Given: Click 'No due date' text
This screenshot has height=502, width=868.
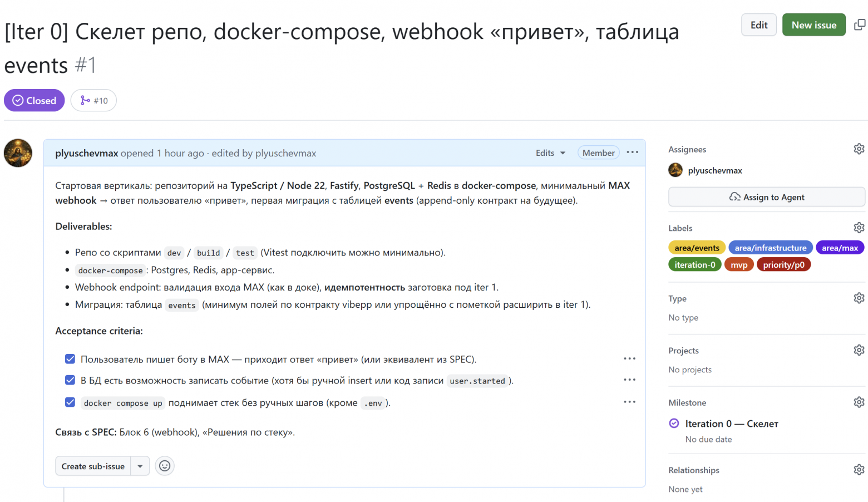Looking at the screenshot, I should pyautogui.click(x=708, y=439).
